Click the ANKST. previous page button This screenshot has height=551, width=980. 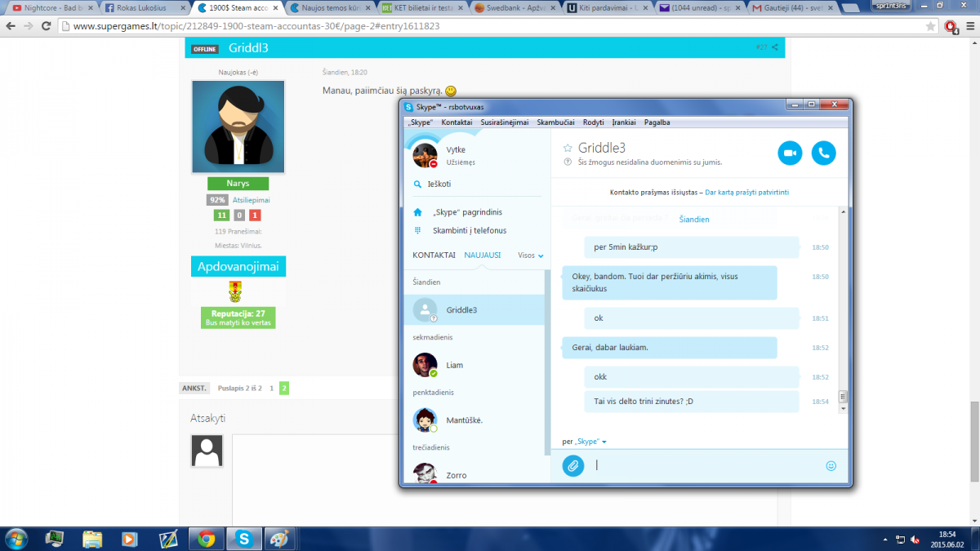pyautogui.click(x=195, y=389)
